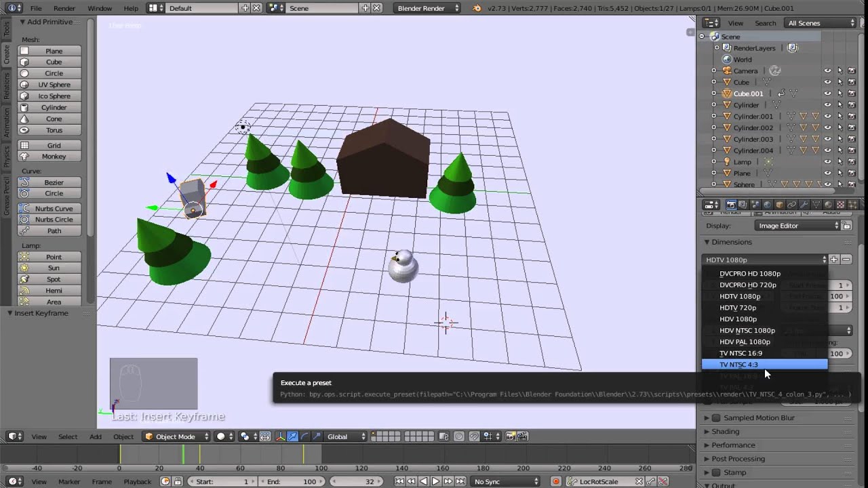Toggle visibility of Camera in outliner

[827, 70]
